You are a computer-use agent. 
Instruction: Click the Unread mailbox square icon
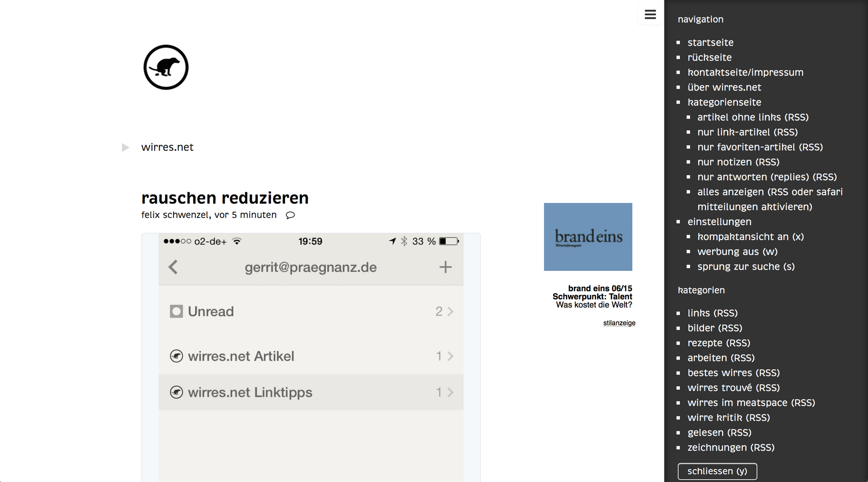(x=176, y=311)
